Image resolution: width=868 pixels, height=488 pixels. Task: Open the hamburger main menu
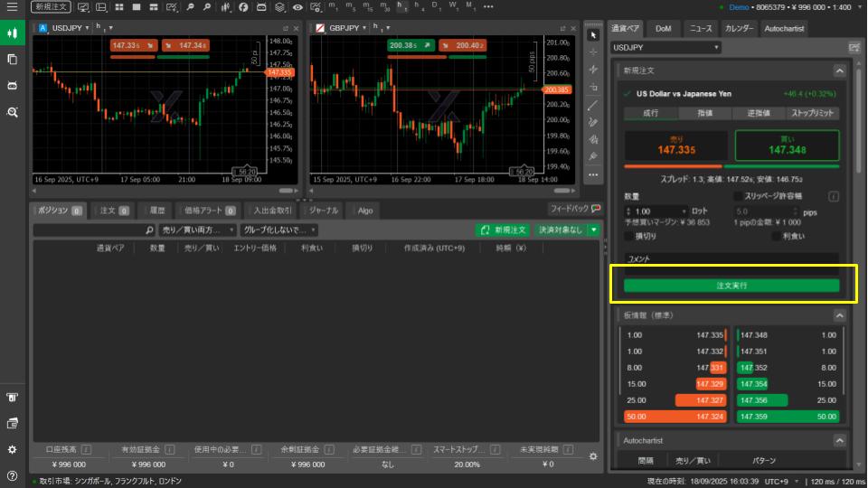click(12, 7)
